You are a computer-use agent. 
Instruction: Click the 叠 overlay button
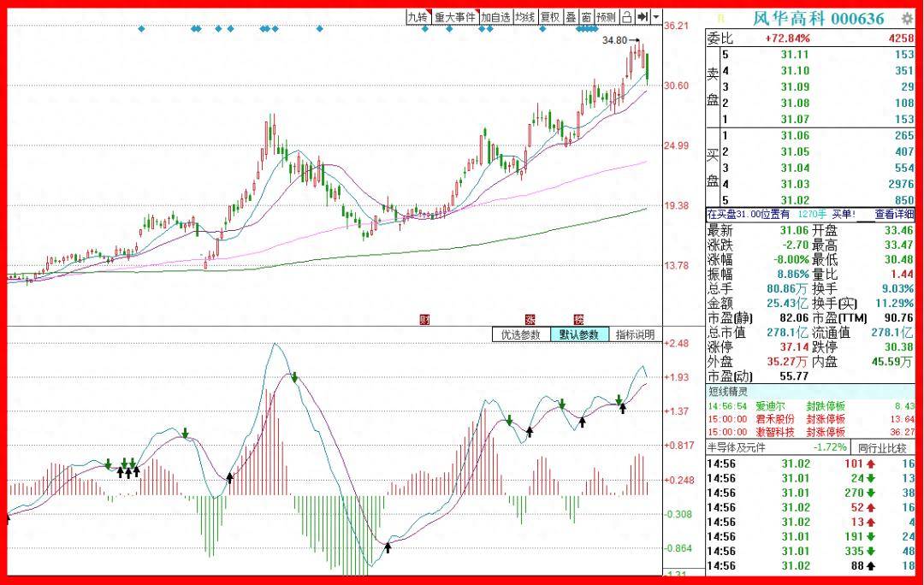pyautogui.click(x=571, y=17)
